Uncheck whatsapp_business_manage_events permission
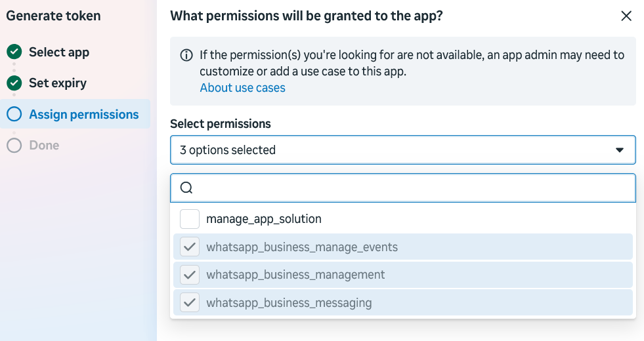The width and height of the screenshot is (644, 341). click(190, 247)
